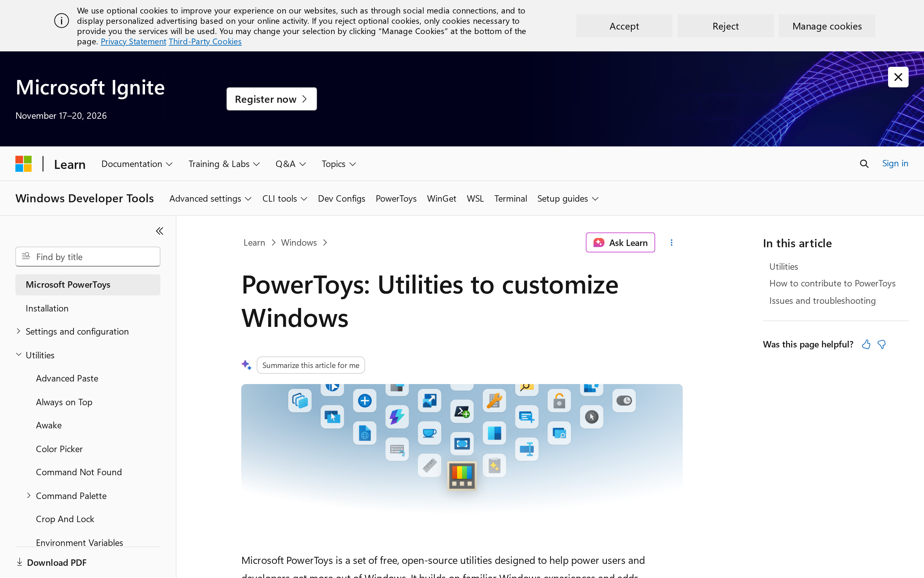The width and height of the screenshot is (924, 578).
Task: Open the WinGet nav item
Action: [x=441, y=198]
